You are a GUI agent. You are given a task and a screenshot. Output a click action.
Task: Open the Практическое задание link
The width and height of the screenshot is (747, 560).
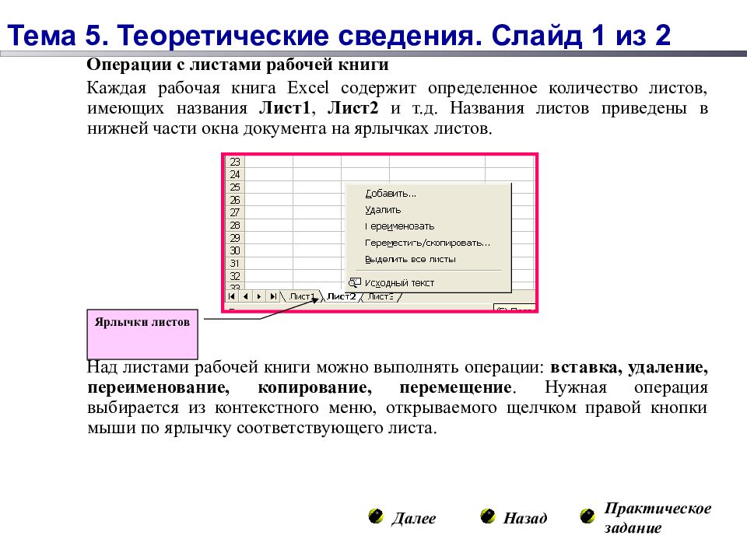click(x=658, y=518)
